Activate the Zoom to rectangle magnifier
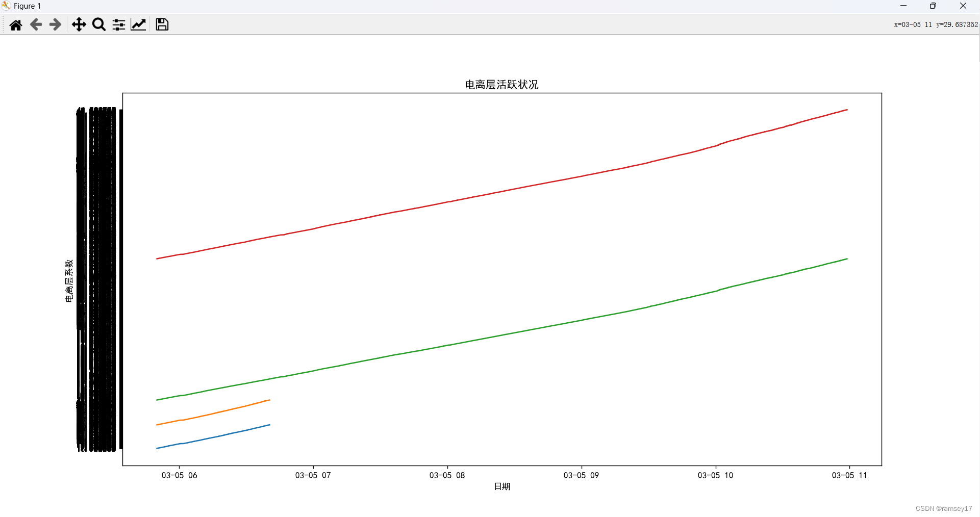The width and height of the screenshot is (980, 517). [x=99, y=24]
